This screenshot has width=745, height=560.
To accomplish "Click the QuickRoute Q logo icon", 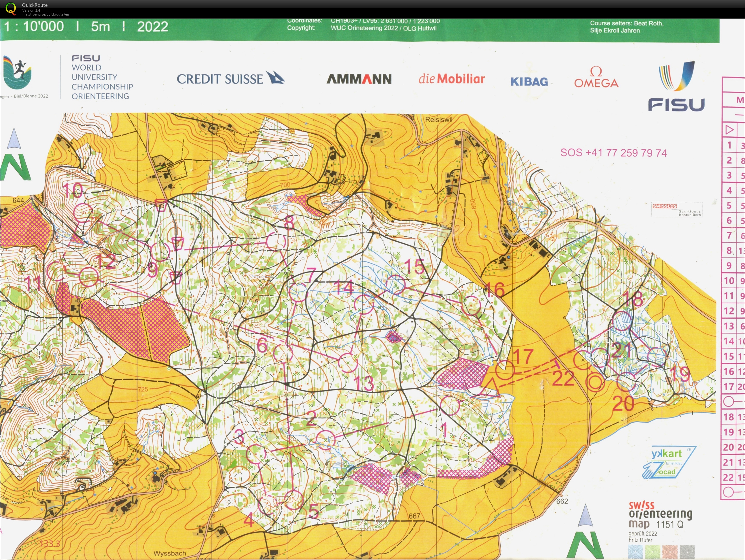I will [11, 8].
